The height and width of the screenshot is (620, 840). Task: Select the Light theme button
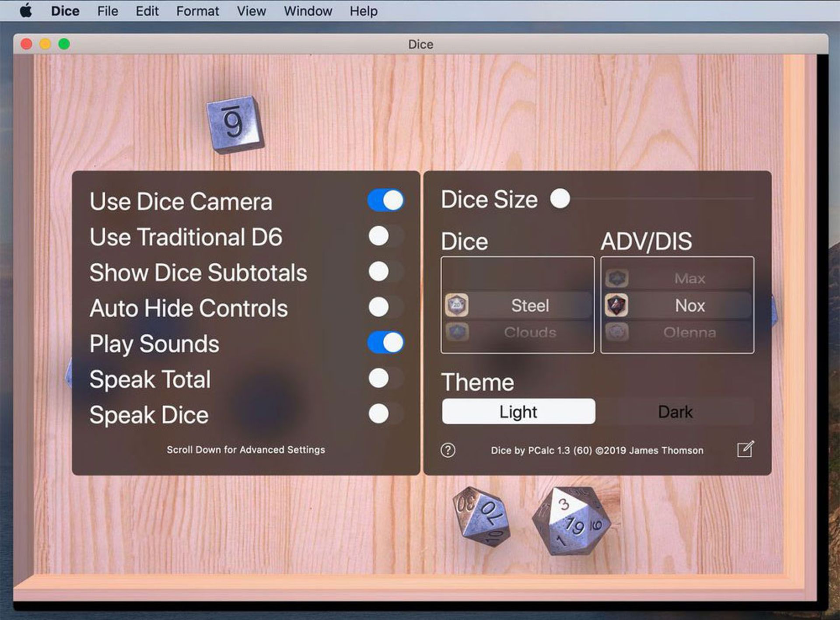pyautogui.click(x=518, y=412)
